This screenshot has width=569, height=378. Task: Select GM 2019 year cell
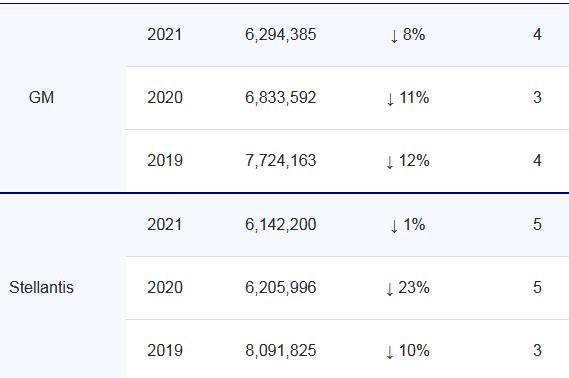click(x=164, y=160)
